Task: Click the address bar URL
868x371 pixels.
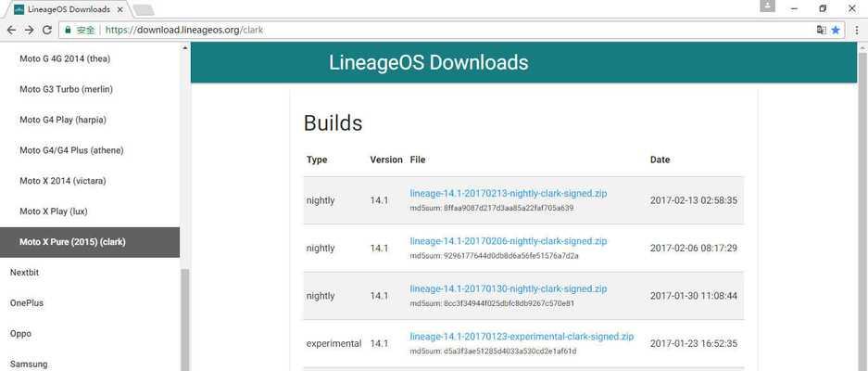Action: [183, 30]
